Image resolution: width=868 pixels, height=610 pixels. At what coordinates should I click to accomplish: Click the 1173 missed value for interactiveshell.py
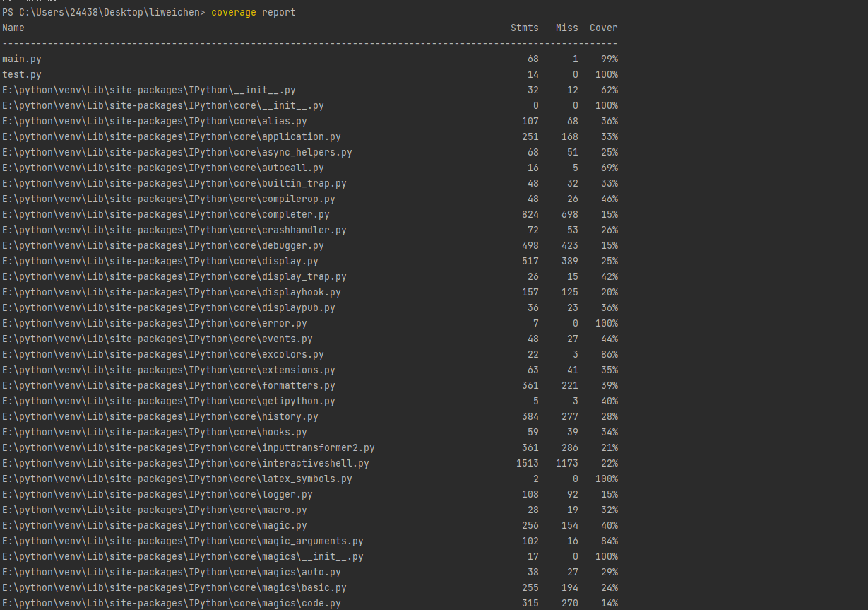[567, 464]
